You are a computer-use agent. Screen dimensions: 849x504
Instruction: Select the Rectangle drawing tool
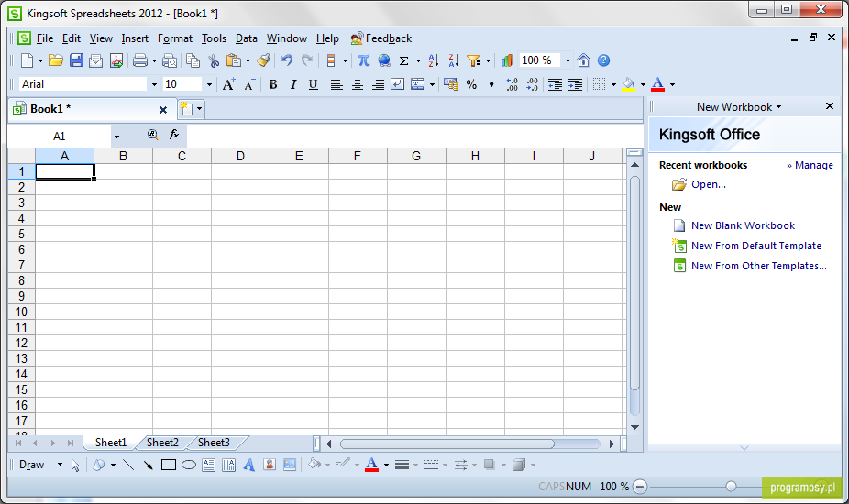pyautogui.click(x=169, y=465)
